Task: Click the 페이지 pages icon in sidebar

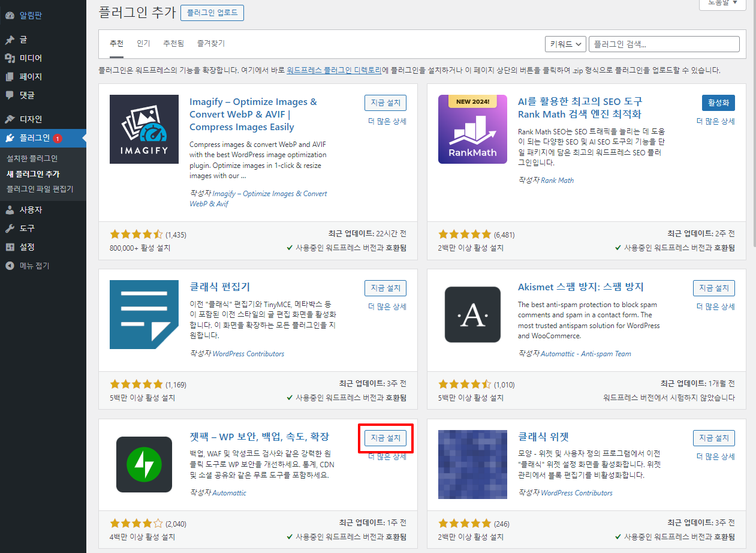Action: [10, 77]
